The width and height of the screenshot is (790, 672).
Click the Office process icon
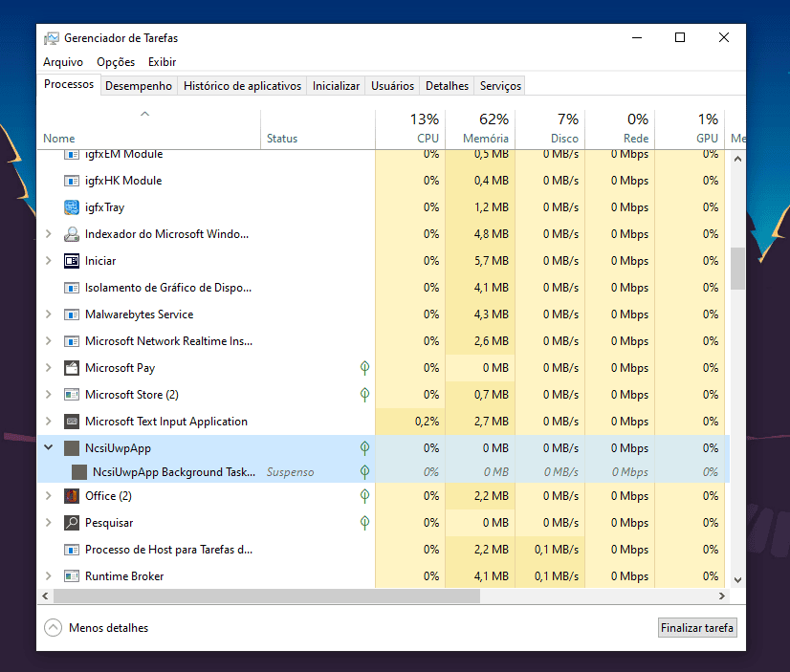(x=72, y=496)
